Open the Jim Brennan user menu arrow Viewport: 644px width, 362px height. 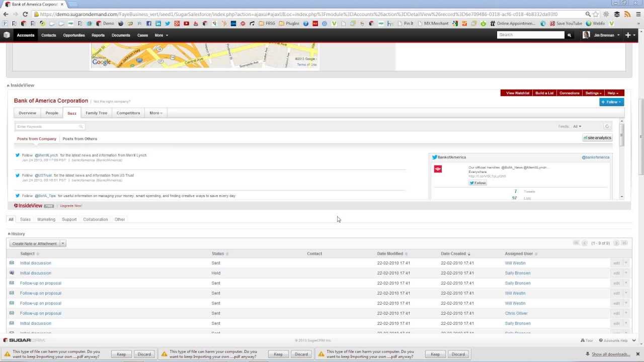point(619,35)
